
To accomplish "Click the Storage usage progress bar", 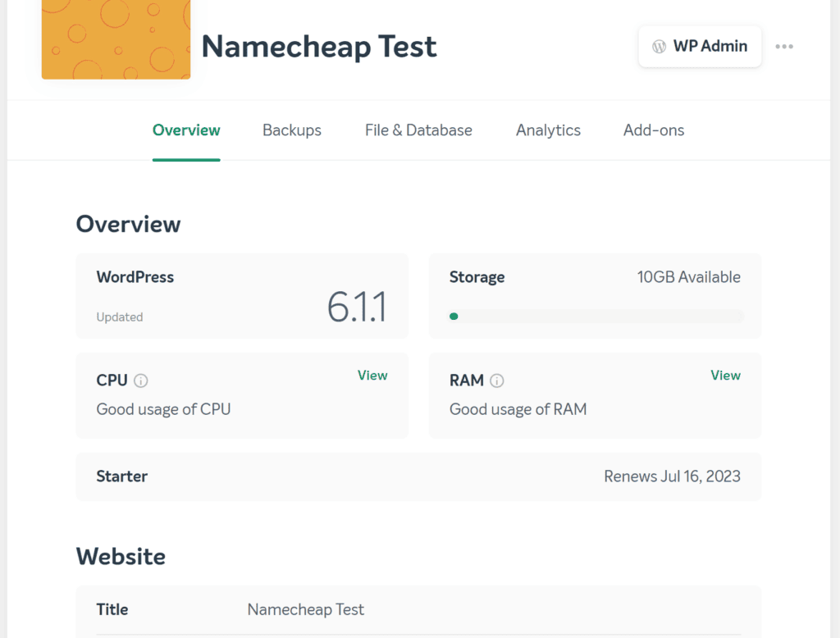I will [x=596, y=317].
